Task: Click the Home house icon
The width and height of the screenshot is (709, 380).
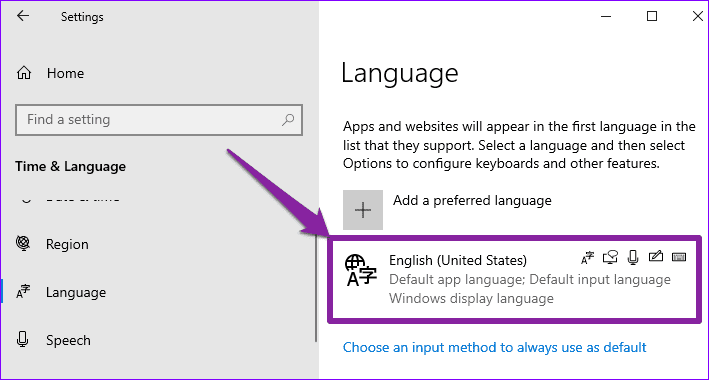Action: [x=24, y=73]
